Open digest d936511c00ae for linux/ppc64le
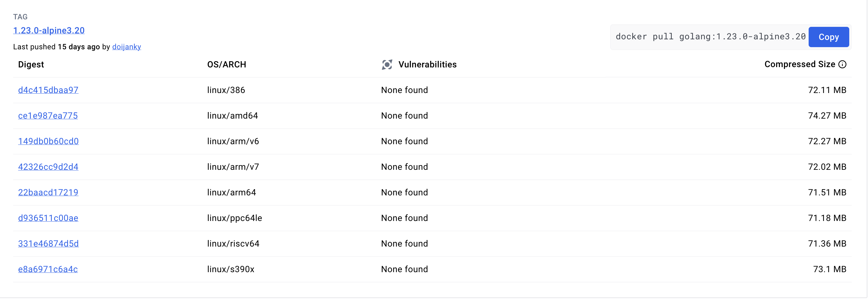 tap(48, 218)
